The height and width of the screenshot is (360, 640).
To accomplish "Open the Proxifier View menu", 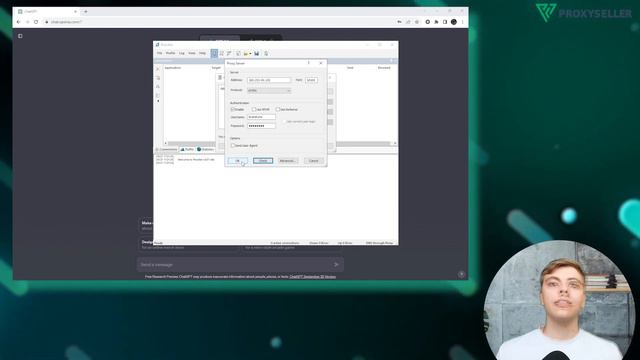I will click(191, 53).
